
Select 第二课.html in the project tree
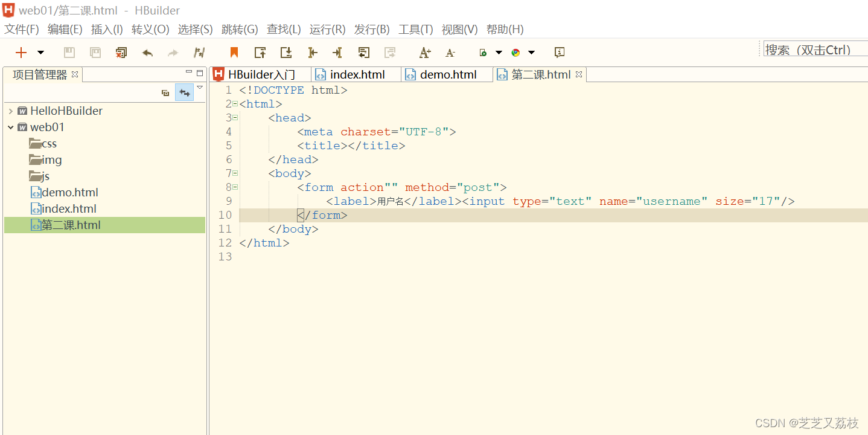pos(104,225)
